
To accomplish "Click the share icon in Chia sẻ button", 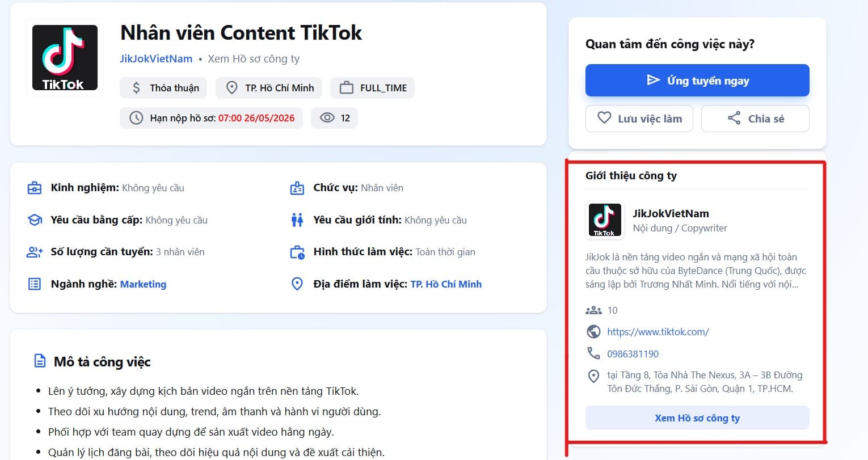I will [x=734, y=118].
